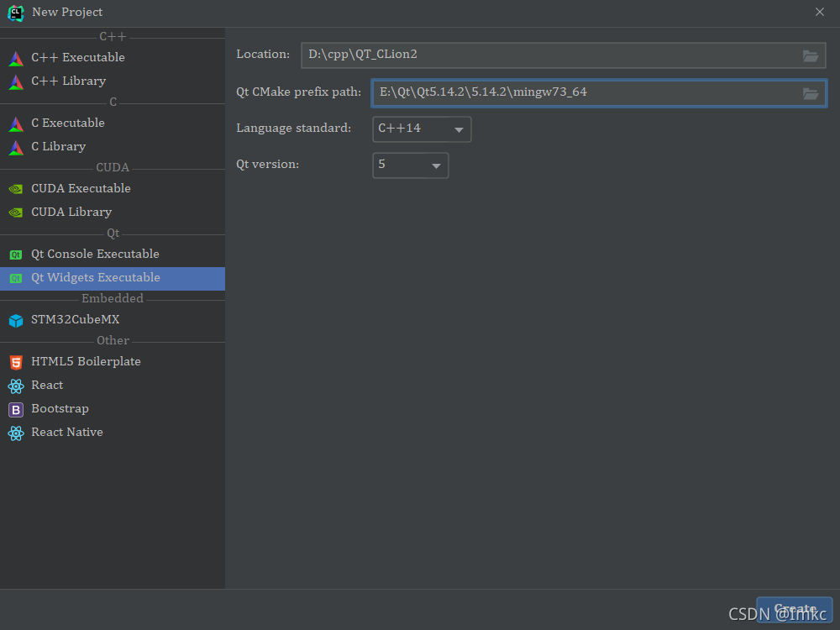Click the "Qt version:" label text
840x630 pixels.
point(268,164)
